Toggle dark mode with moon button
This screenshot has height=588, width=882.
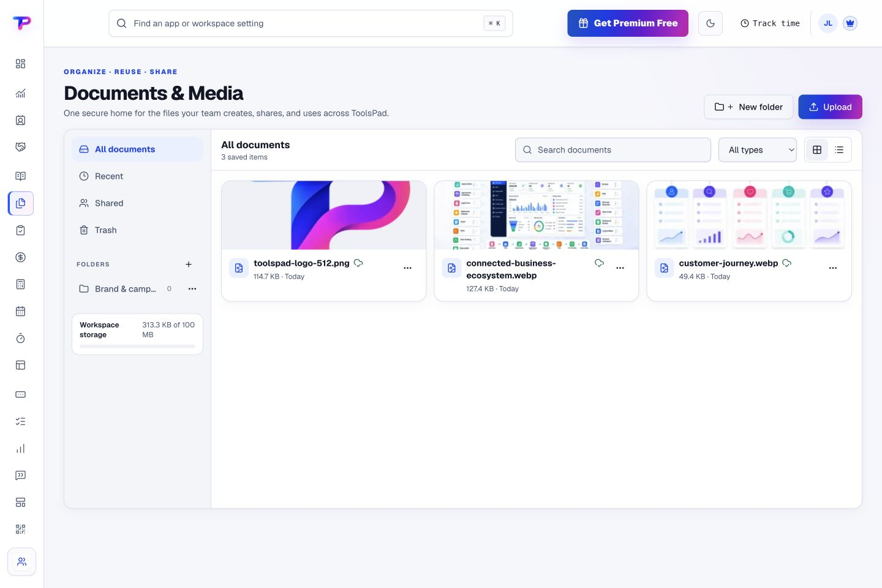coord(710,23)
